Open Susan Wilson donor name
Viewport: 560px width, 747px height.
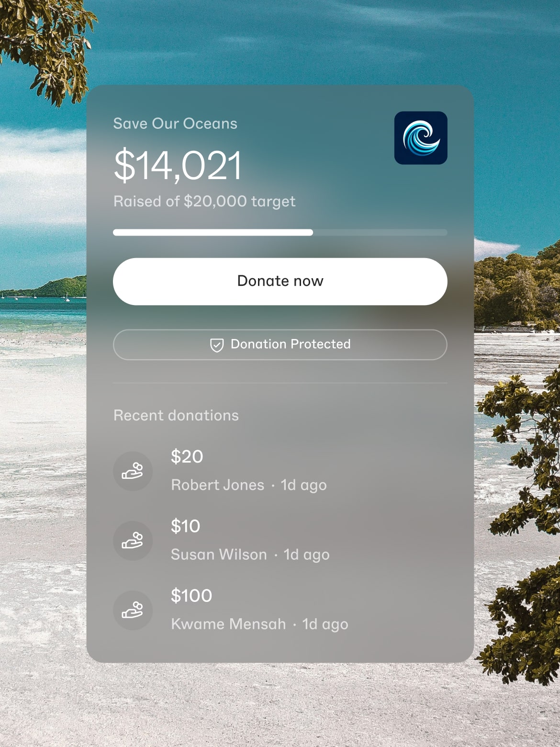(x=219, y=554)
